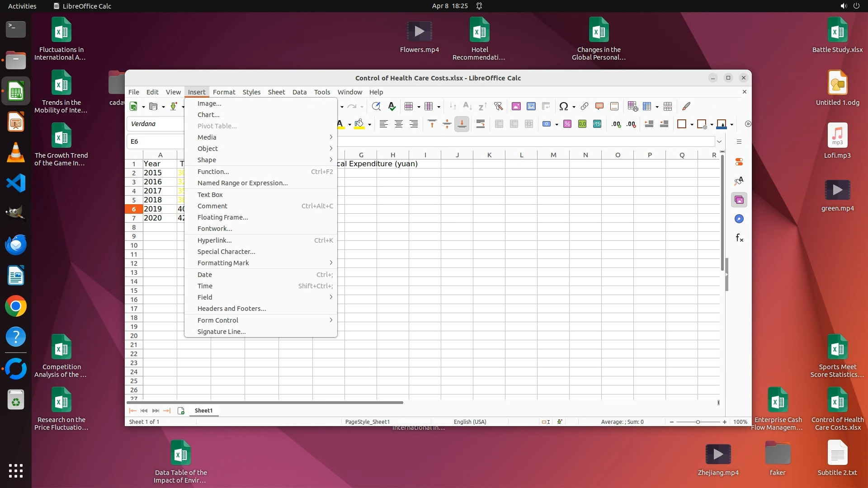
Task: Click the Insert Chart toolbar icon
Action: (x=531, y=107)
